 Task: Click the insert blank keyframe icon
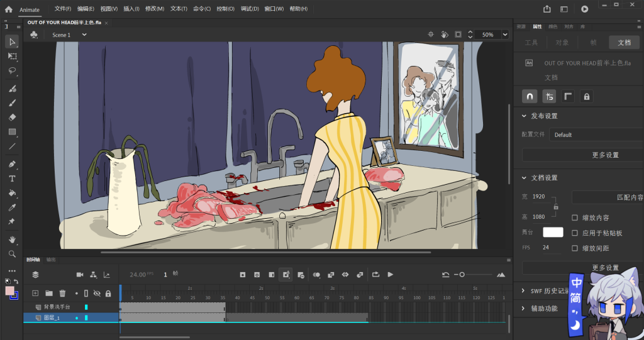pyautogui.click(x=257, y=275)
